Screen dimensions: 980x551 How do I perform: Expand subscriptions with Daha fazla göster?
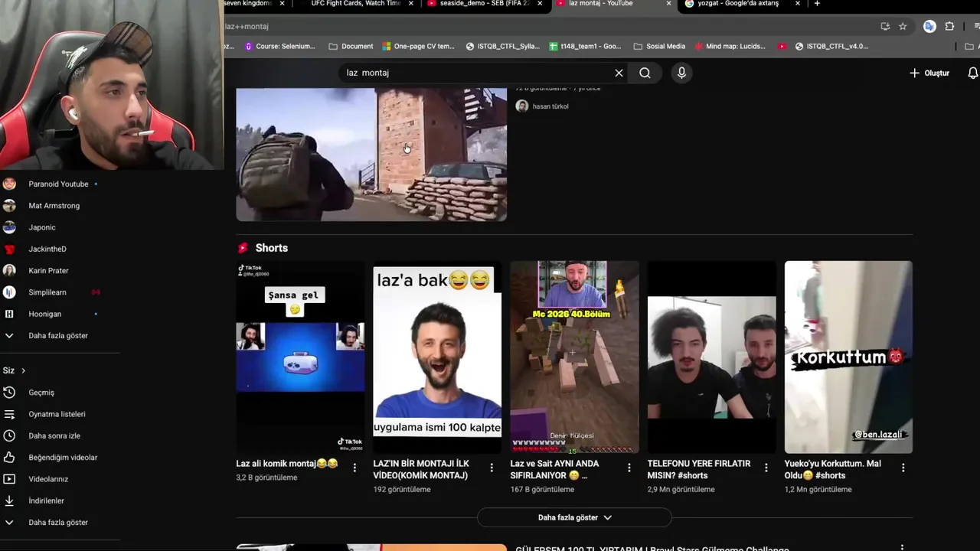click(58, 335)
